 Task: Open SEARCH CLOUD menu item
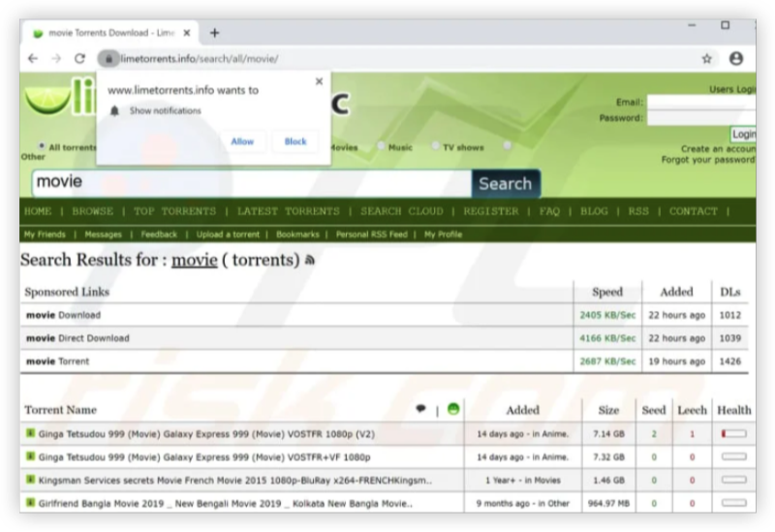[x=402, y=211]
